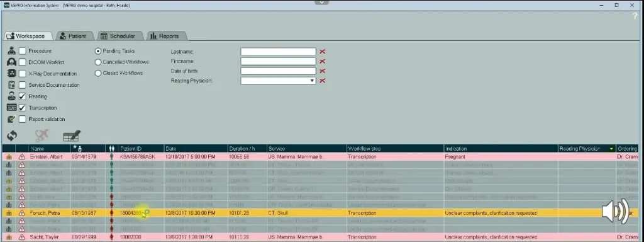Switch to the Scheduler tab
This screenshot has width=644, height=242.
[120, 36]
